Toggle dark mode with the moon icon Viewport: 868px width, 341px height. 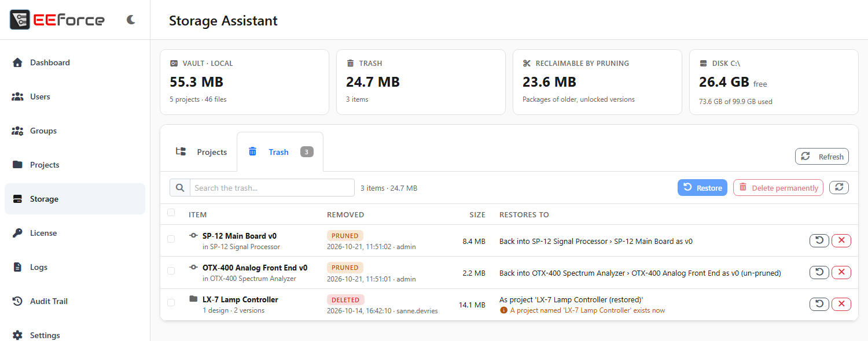click(131, 20)
